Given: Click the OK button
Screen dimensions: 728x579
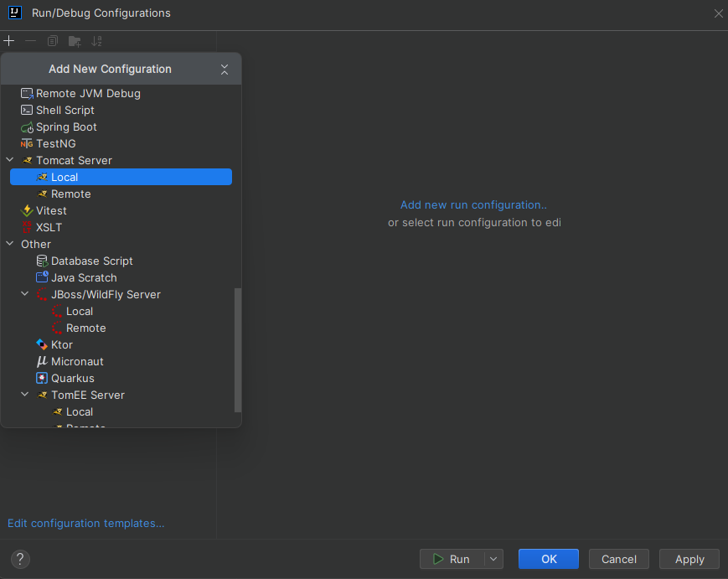Looking at the screenshot, I should coord(549,559).
